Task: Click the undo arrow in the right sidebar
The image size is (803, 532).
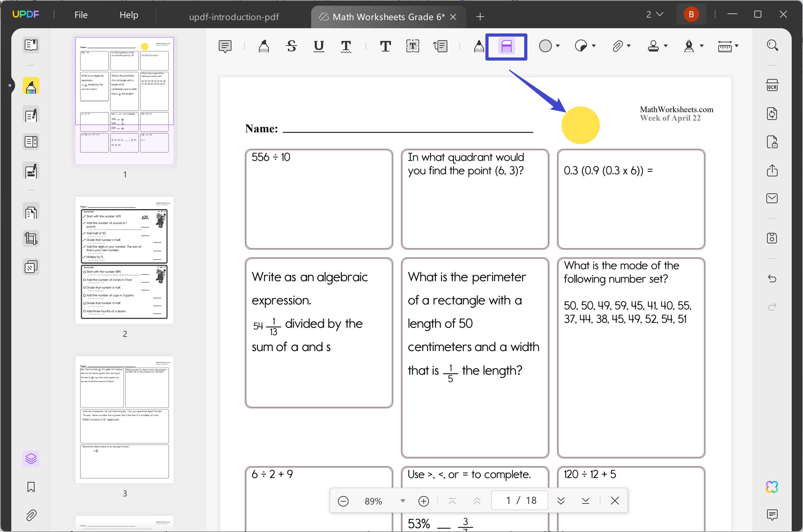Action: point(773,279)
